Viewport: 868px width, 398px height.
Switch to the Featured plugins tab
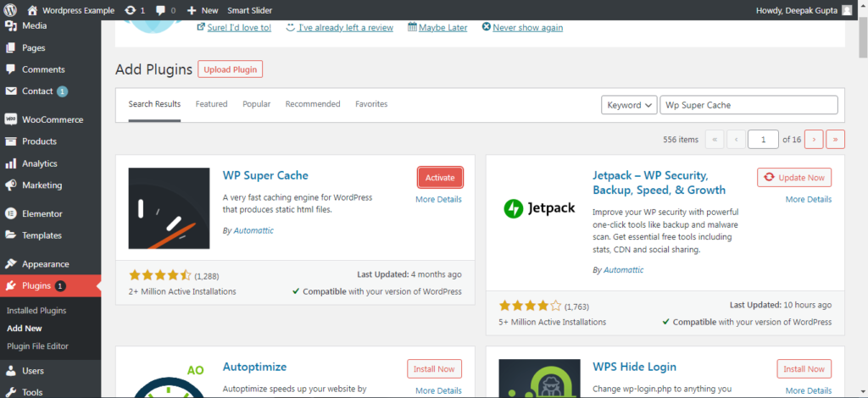(x=211, y=104)
